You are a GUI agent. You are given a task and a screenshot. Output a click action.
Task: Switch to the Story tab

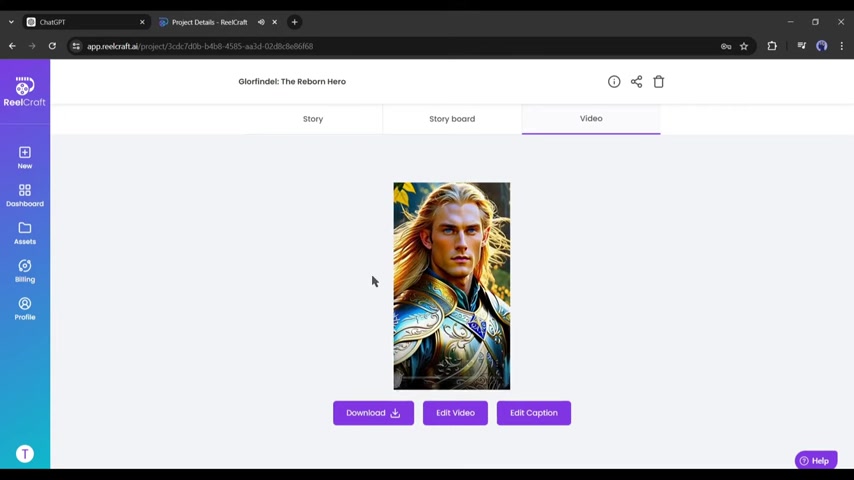click(x=313, y=119)
